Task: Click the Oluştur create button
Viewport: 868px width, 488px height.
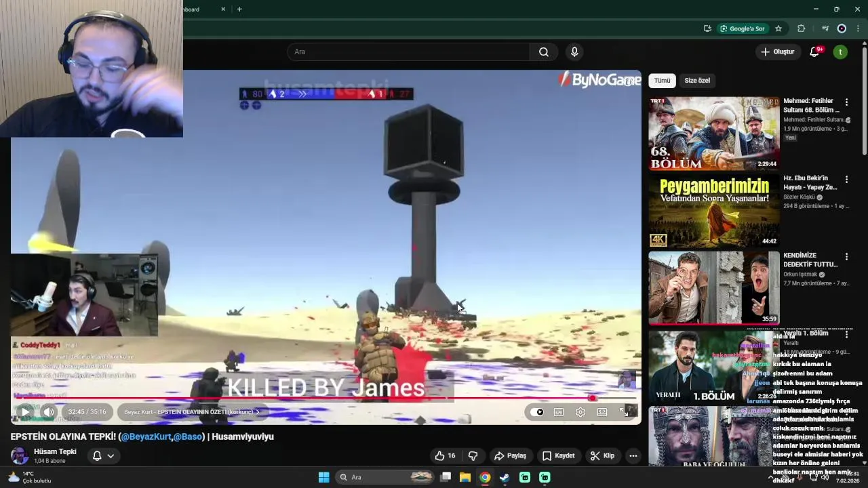Action: point(777,52)
